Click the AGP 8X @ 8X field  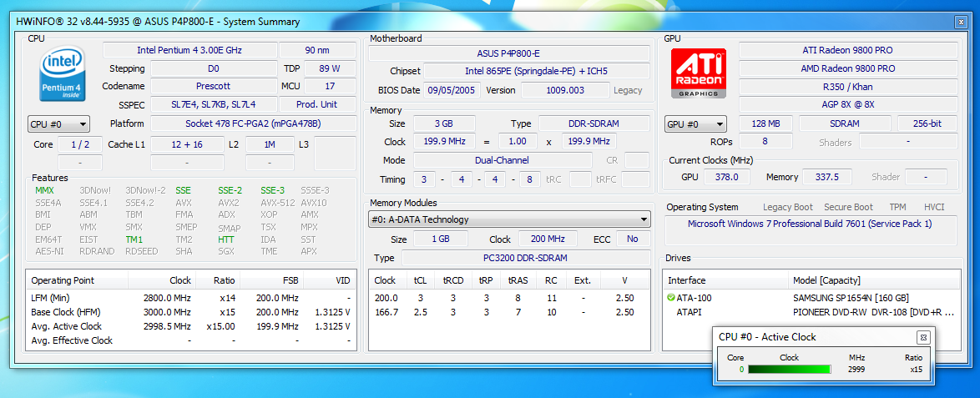tap(847, 104)
